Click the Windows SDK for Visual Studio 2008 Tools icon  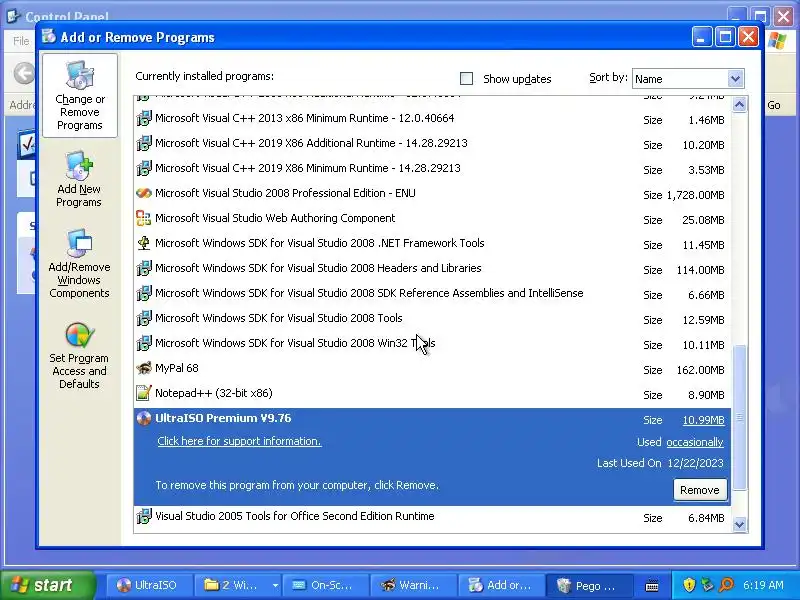144,318
